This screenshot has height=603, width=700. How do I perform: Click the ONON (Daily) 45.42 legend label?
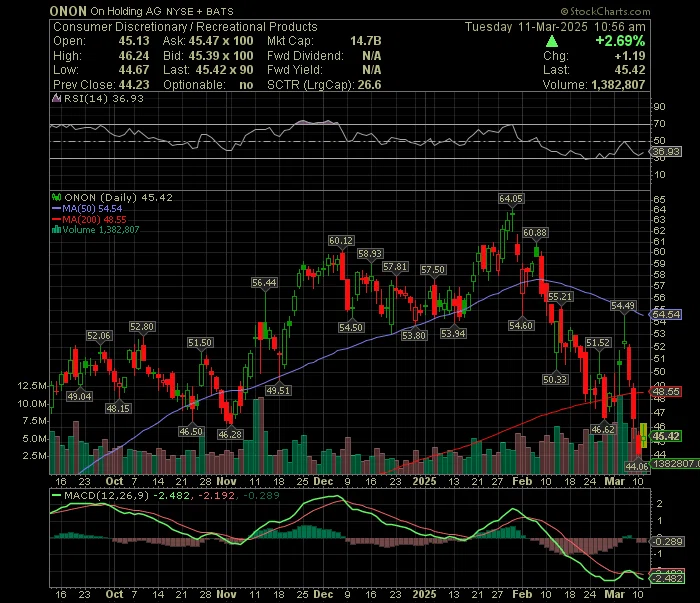point(118,197)
